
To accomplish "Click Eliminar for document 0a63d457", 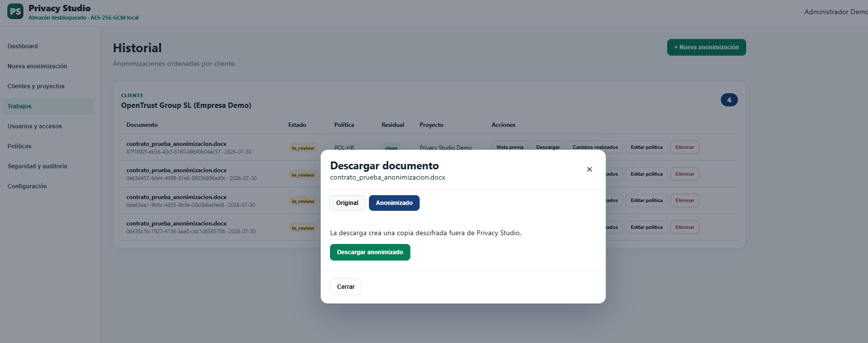I will [x=685, y=174].
